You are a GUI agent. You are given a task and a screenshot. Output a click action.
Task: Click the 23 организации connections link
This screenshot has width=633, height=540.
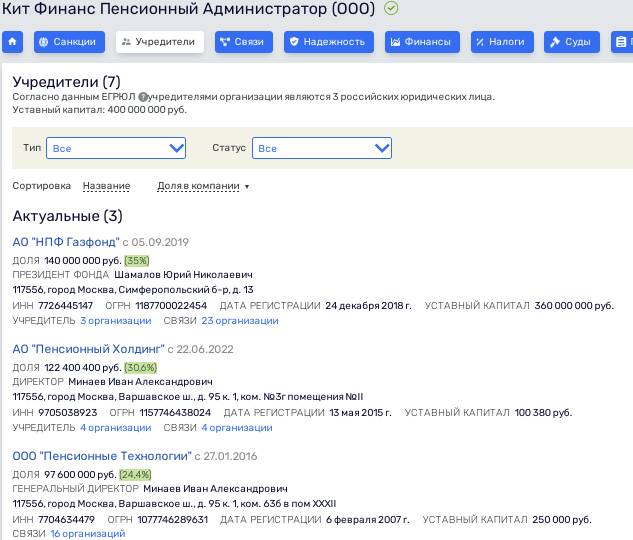point(240,321)
